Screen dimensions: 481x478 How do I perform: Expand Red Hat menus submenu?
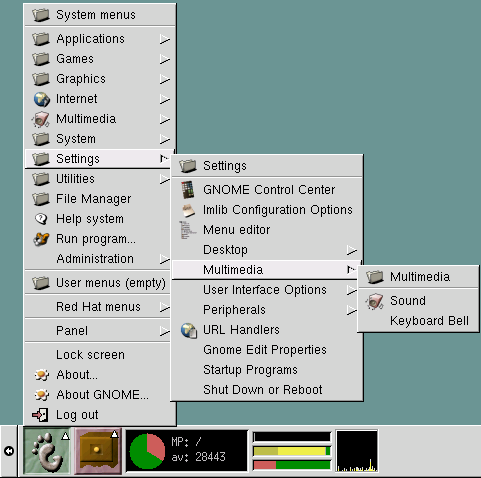99,307
